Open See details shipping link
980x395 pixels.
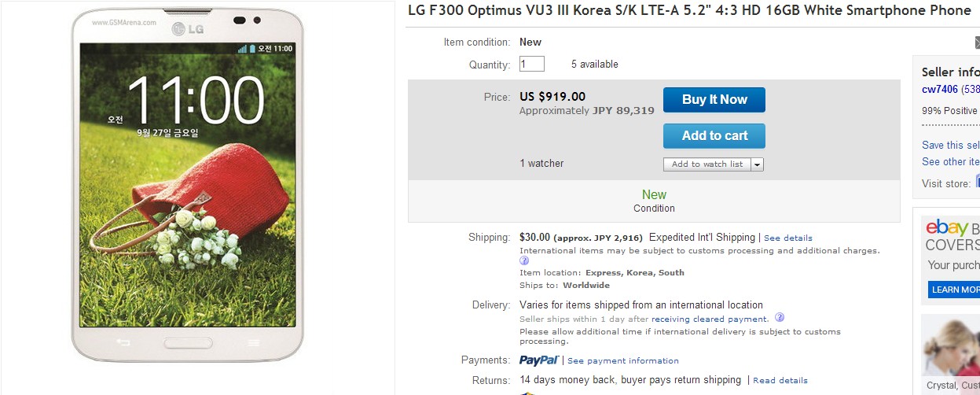(x=788, y=238)
